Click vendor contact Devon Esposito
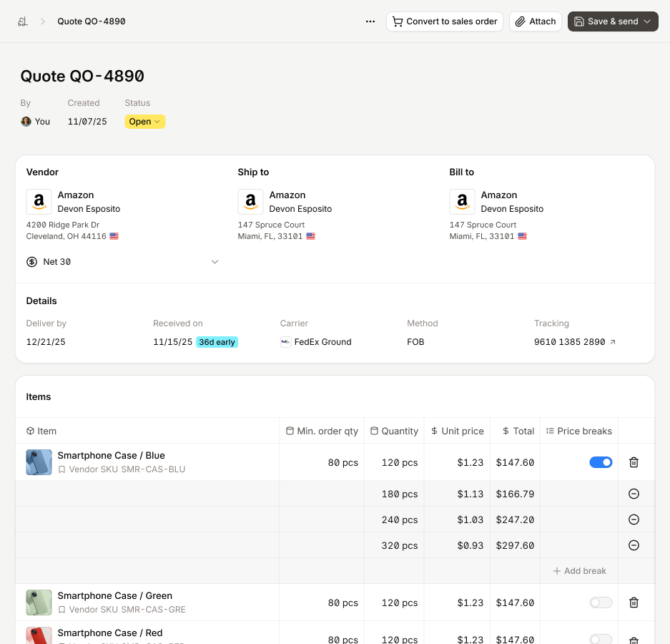This screenshot has height=644, width=670. (x=89, y=209)
